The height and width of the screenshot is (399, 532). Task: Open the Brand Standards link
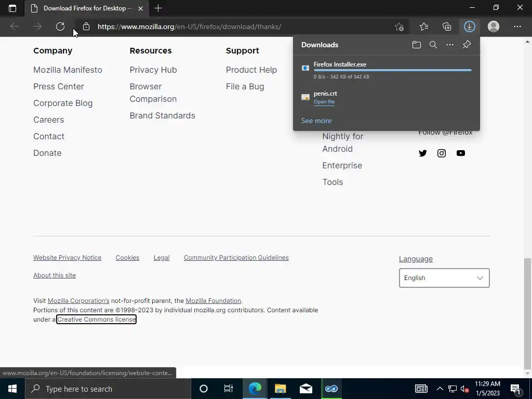pos(162,116)
